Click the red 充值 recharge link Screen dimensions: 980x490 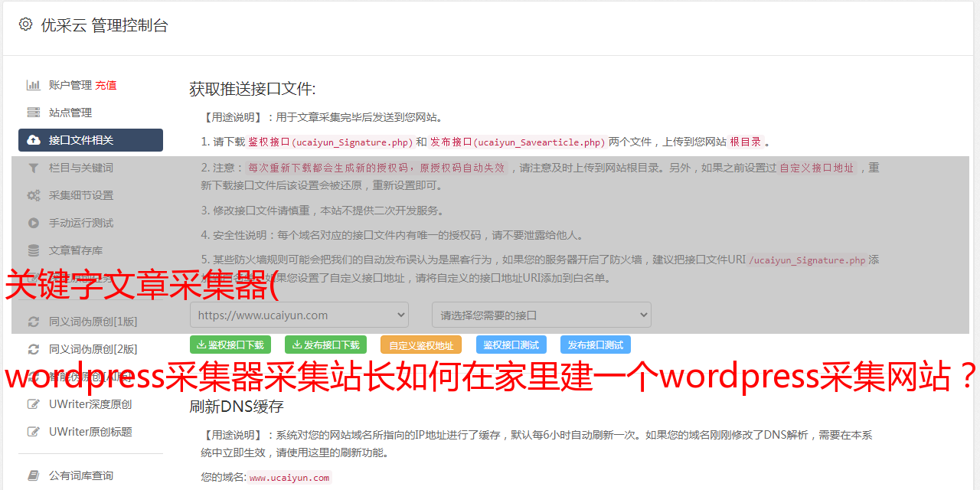106,85
